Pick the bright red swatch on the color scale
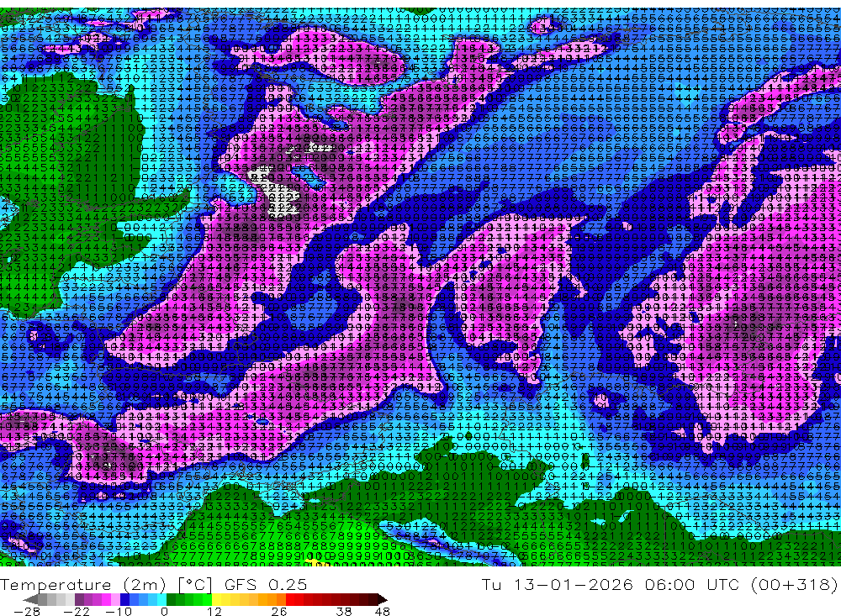Screen dimensions: 841x616 point(290,600)
